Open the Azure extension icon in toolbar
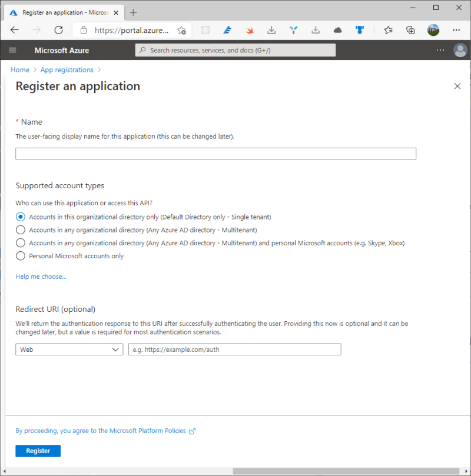471x476 pixels. (227, 30)
